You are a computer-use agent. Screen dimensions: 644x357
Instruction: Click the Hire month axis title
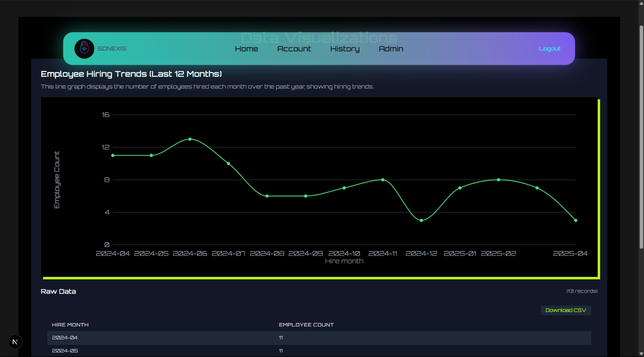point(344,261)
